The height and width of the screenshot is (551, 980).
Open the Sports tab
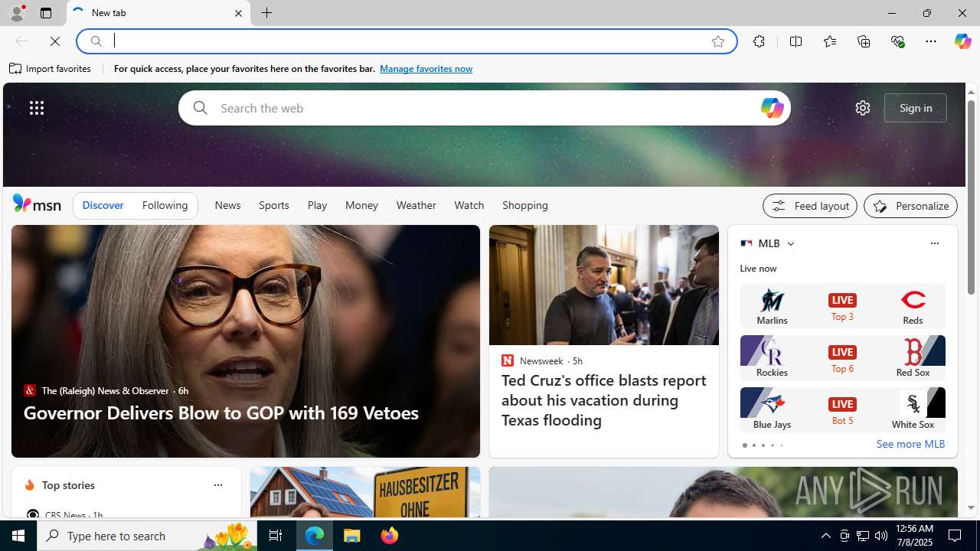273,205
